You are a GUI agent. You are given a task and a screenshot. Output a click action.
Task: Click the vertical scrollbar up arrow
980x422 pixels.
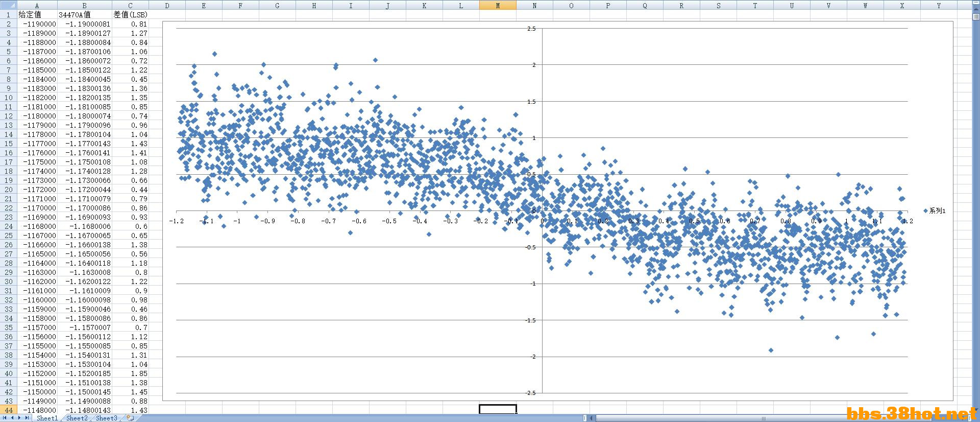coord(976,9)
